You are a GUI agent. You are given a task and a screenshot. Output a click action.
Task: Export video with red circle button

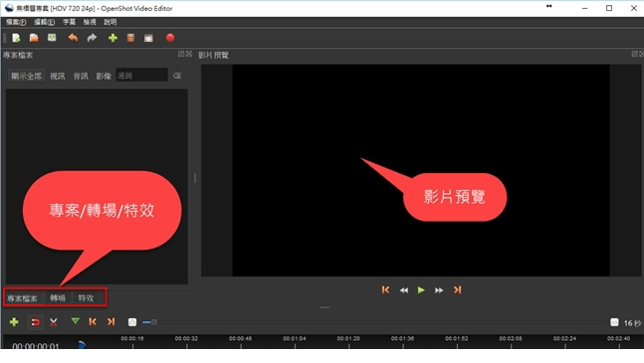click(170, 38)
